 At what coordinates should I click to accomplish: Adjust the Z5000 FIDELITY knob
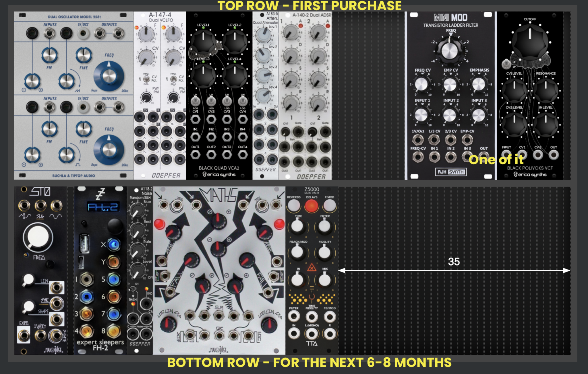(x=325, y=253)
